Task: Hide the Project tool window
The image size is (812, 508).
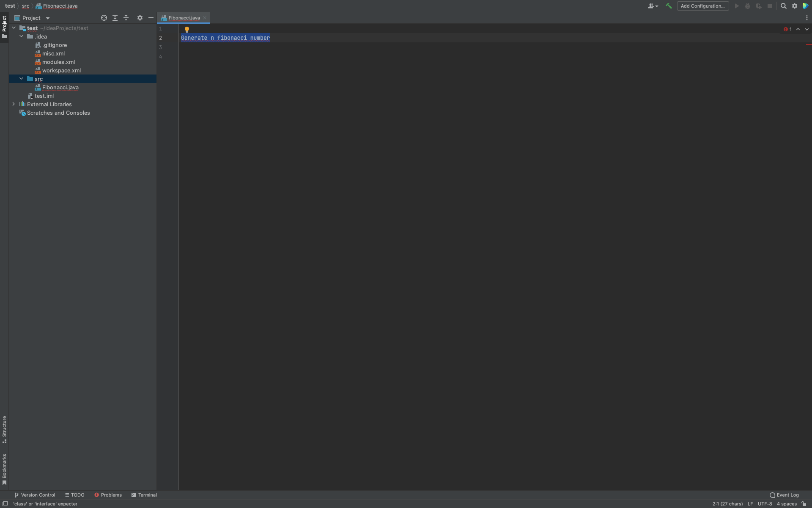Action: (151, 18)
